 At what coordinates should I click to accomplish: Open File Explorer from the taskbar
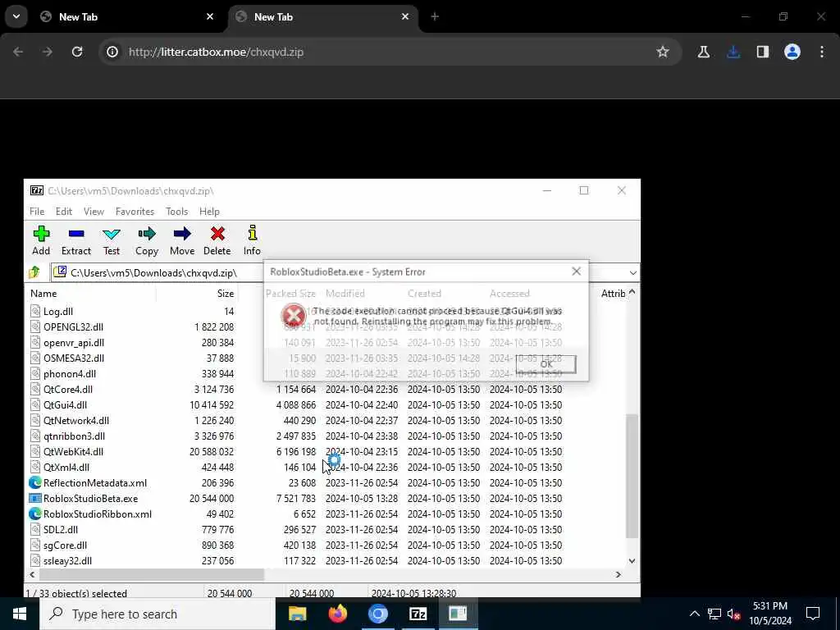tap(297, 614)
